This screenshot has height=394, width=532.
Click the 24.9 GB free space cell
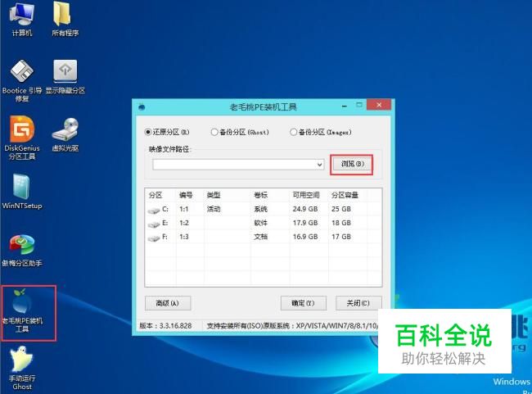[x=305, y=209]
